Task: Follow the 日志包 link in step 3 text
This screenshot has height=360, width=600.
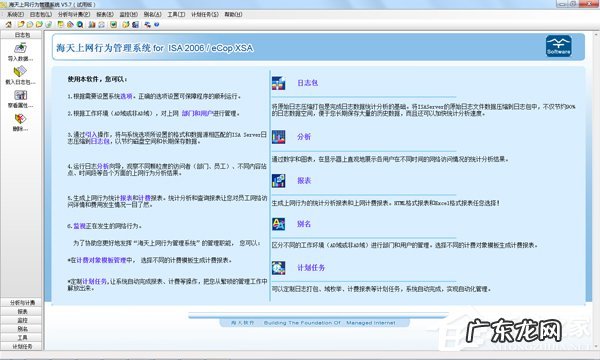Action: tap(99, 141)
